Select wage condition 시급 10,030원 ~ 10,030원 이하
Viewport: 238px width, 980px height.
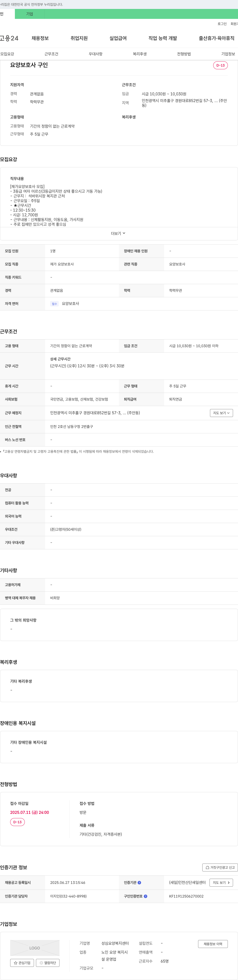click(194, 346)
